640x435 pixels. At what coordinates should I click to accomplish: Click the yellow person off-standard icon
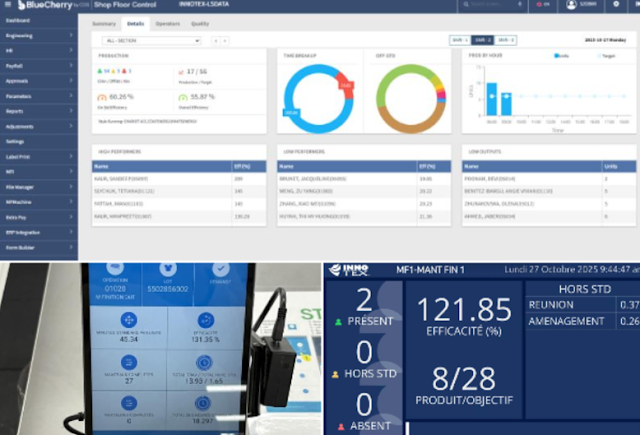[x=113, y=71]
